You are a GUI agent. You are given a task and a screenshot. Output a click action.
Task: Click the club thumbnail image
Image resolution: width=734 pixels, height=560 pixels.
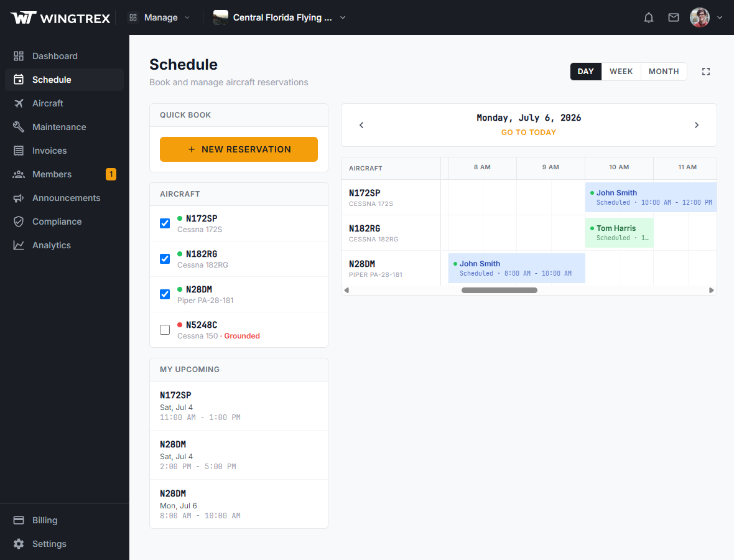pos(220,18)
